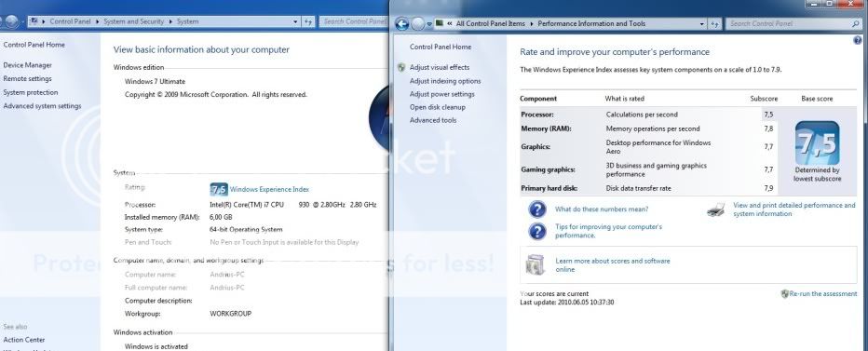
Task: Click the back arrow in Performance Information window
Action: 402,24
